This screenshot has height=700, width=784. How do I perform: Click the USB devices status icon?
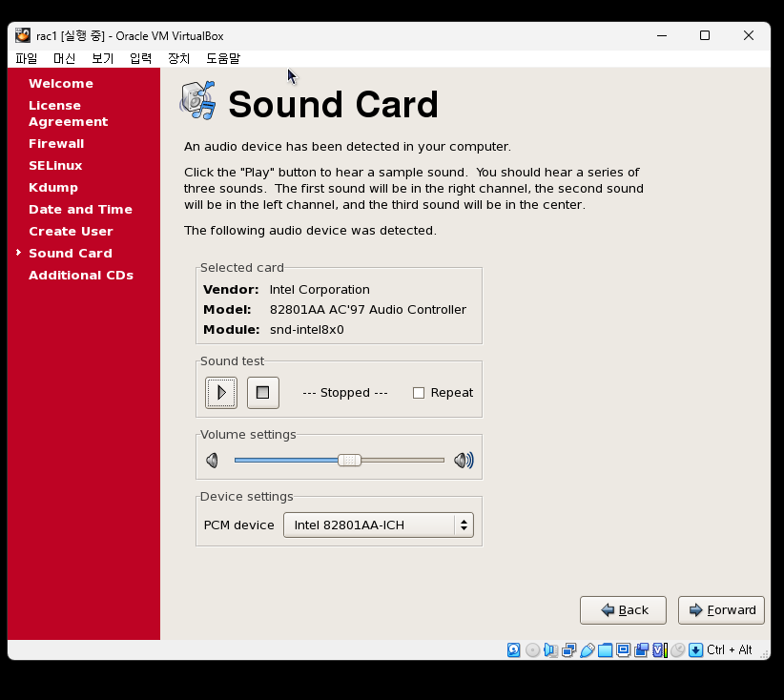(587, 650)
